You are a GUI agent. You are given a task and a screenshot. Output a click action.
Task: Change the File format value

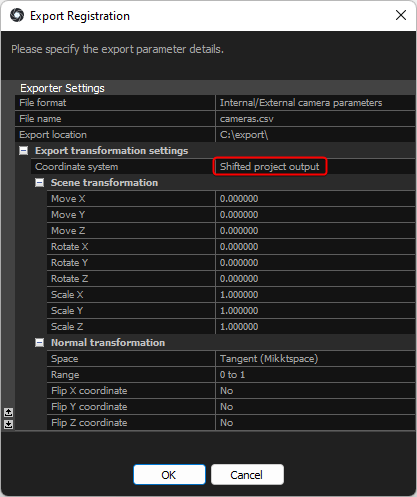(315, 103)
